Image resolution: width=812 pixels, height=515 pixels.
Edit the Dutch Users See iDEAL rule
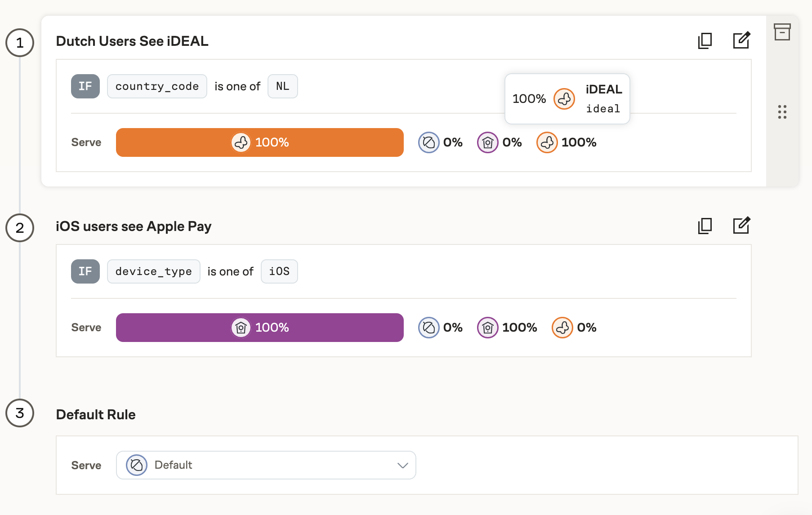[x=741, y=40]
